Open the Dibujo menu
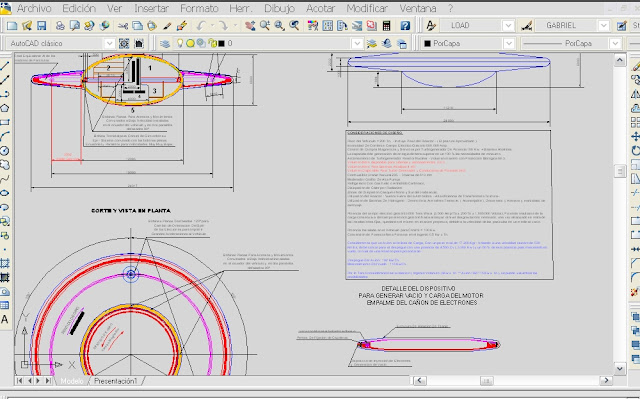The image size is (640, 399). tap(279, 8)
